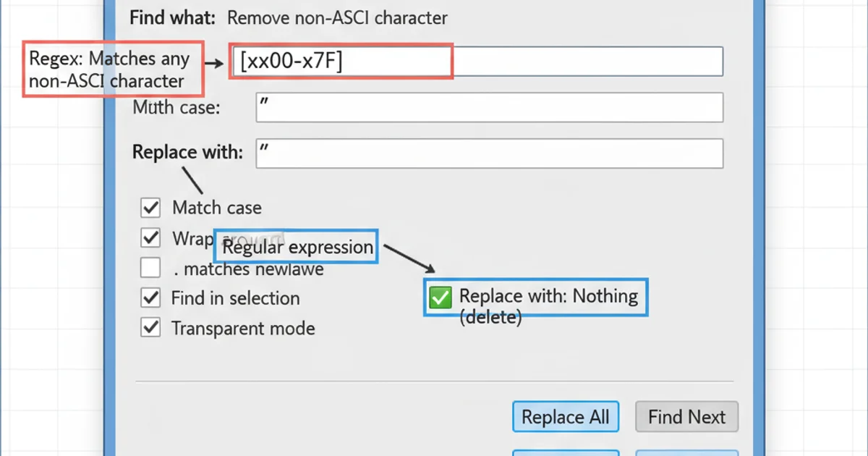Click the Find Next button
The height and width of the screenshot is (456, 868).
point(686,417)
